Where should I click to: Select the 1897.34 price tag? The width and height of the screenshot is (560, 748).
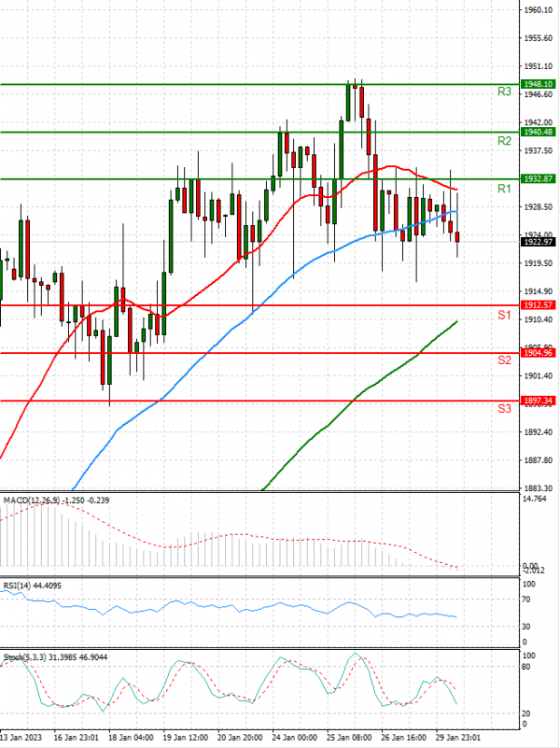pos(539,401)
